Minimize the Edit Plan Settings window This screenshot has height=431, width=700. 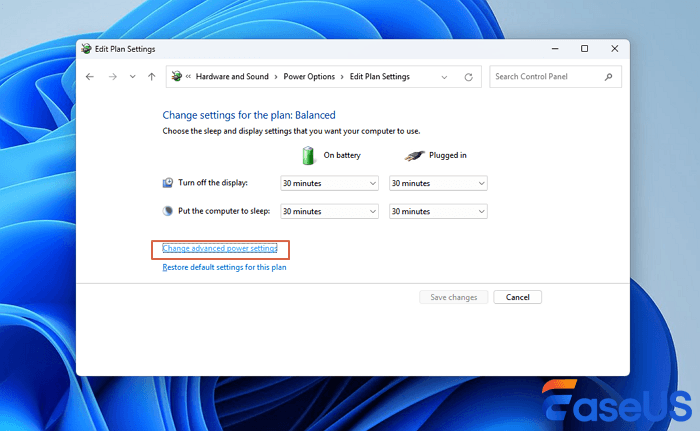555,49
